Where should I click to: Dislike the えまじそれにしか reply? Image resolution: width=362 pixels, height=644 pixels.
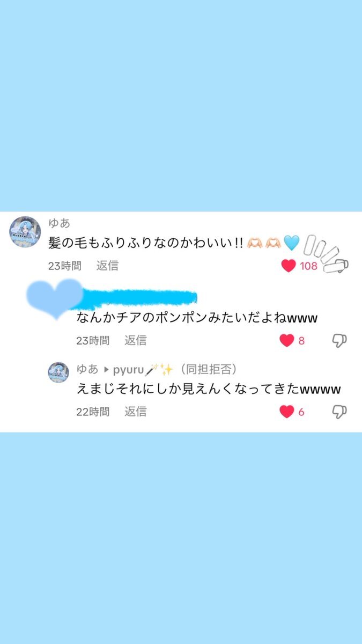click(339, 412)
